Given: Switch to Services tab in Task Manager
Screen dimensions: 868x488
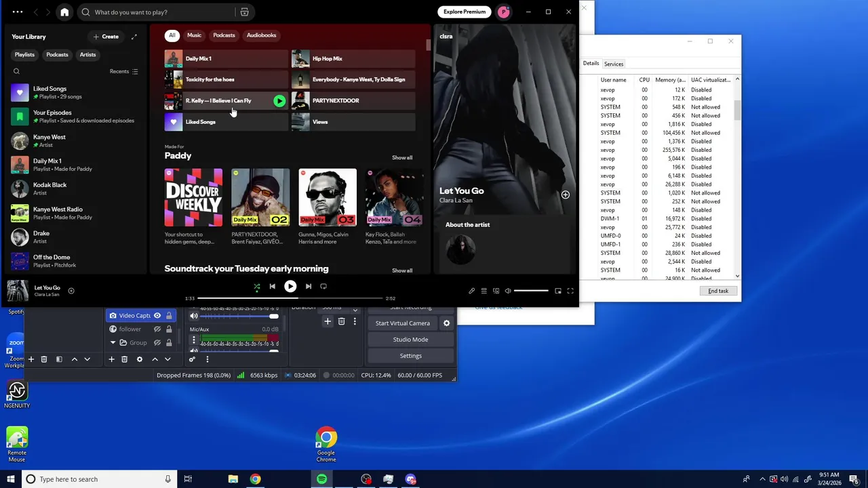Looking at the screenshot, I should (614, 64).
